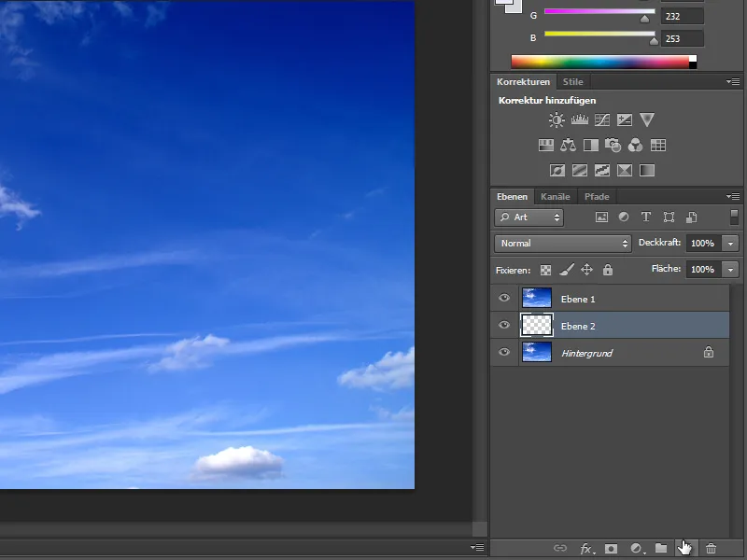Add a Gradient Map adjustment

(x=647, y=171)
